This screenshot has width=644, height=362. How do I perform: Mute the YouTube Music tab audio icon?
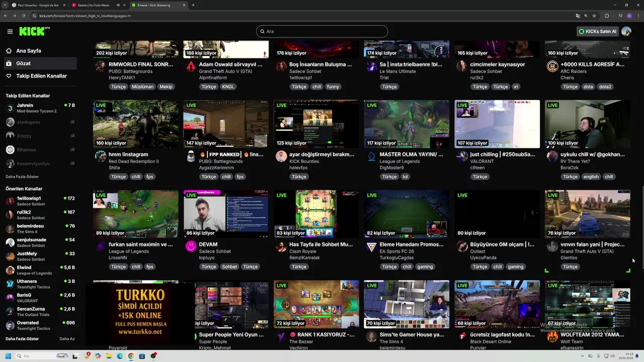pyautogui.click(x=118, y=5)
